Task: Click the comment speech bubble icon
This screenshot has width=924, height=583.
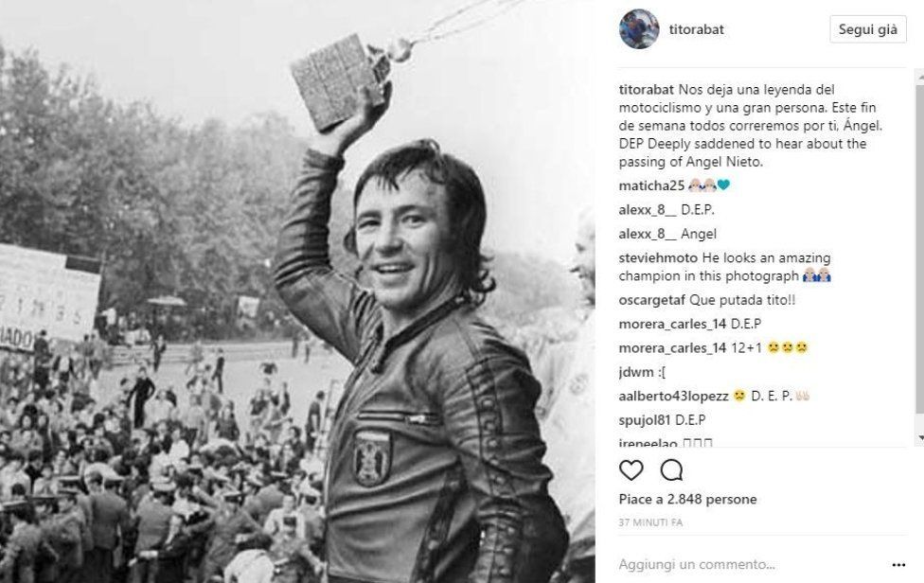Action: [x=671, y=470]
